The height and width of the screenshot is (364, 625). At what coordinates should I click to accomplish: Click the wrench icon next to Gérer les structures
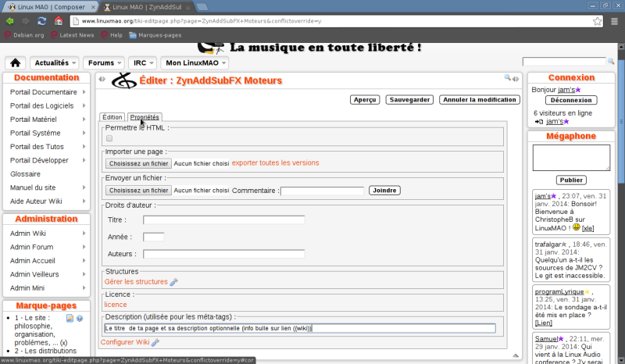click(x=173, y=282)
